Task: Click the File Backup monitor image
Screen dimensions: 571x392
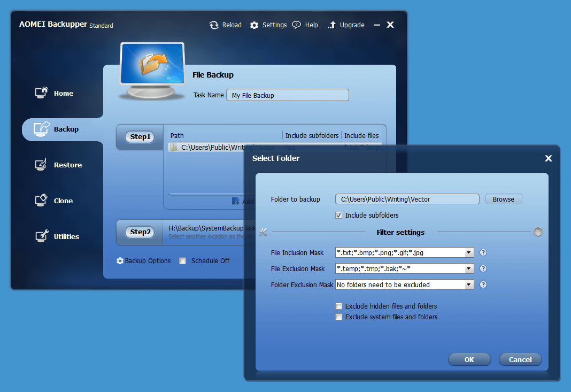Action: (152, 72)
